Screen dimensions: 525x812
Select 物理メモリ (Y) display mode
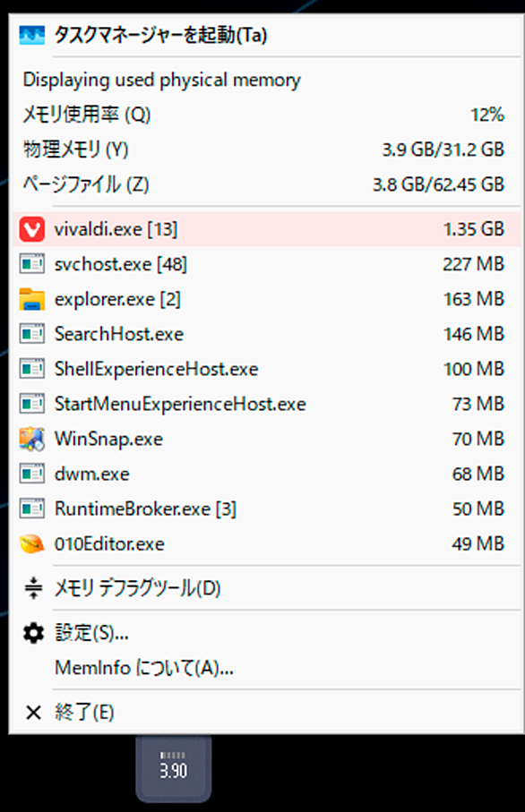[263, 150]
